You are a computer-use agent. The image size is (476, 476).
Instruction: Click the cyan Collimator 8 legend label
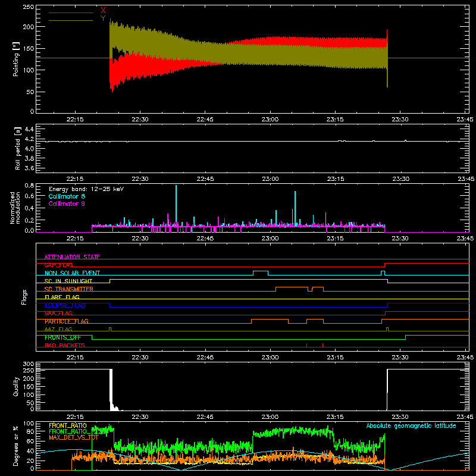coord(67,196)
